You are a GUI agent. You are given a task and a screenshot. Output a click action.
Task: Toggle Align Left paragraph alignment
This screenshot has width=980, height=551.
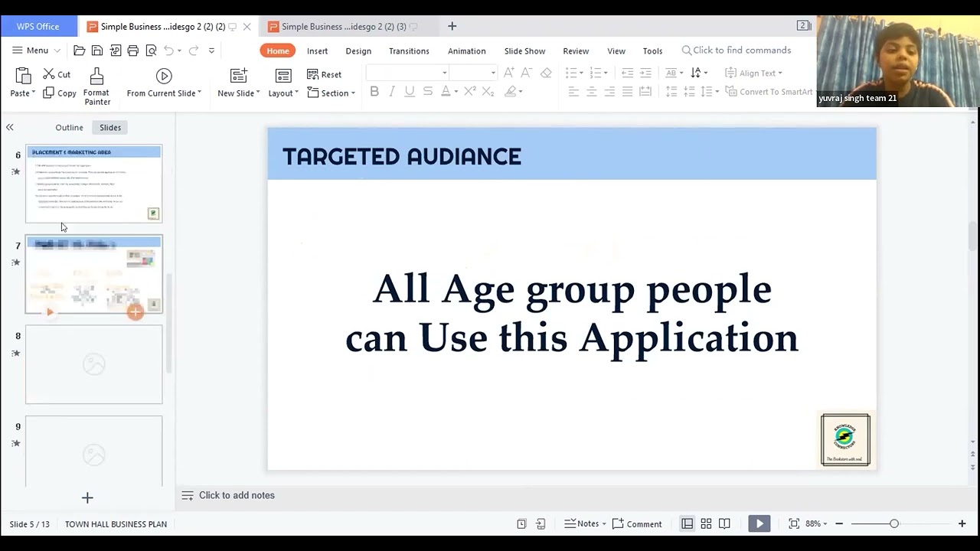(573, 92)
